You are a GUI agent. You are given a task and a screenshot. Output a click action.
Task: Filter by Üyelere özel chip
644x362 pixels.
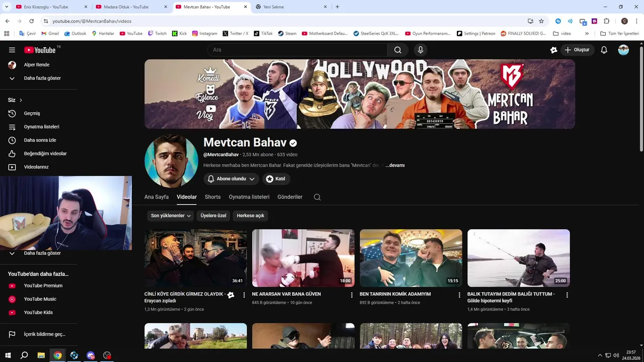click(213, 216)
